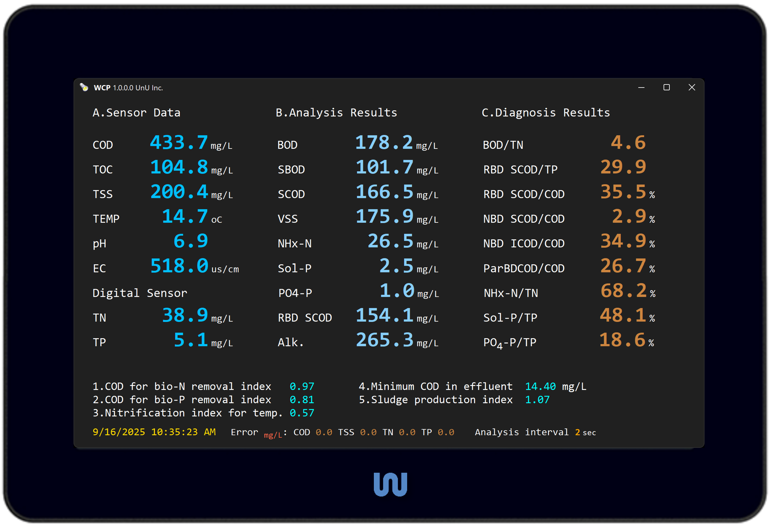The image size is (781, 532).
Task: Click the TP error value 0.0
Action: [x=446, y=432]
